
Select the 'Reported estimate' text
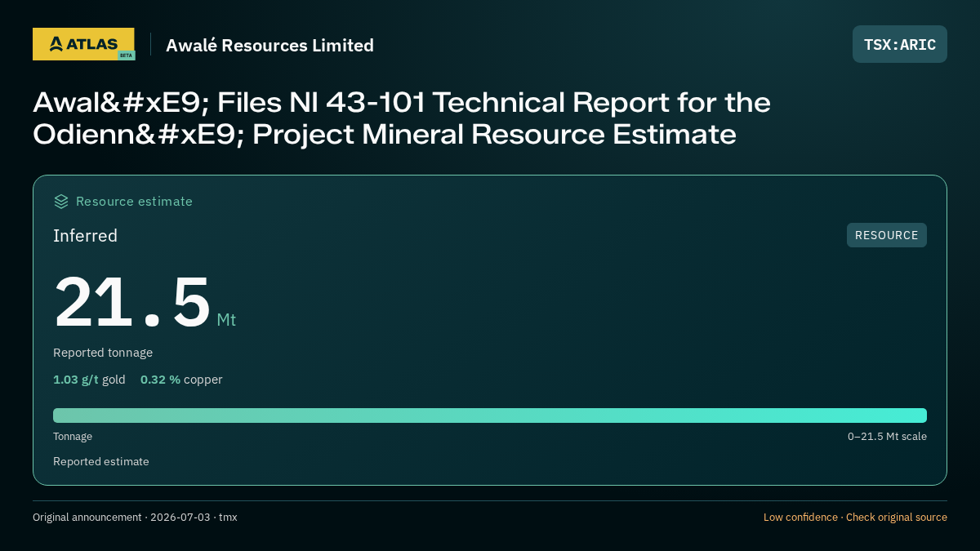101,461
